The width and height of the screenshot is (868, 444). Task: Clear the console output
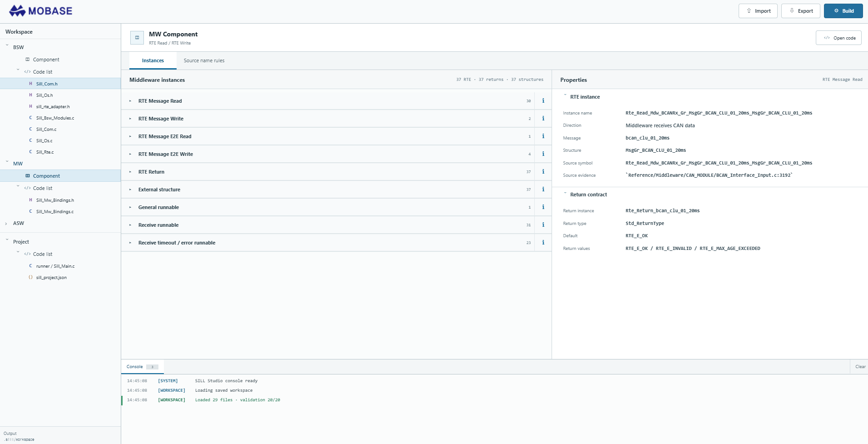point(860,367)
